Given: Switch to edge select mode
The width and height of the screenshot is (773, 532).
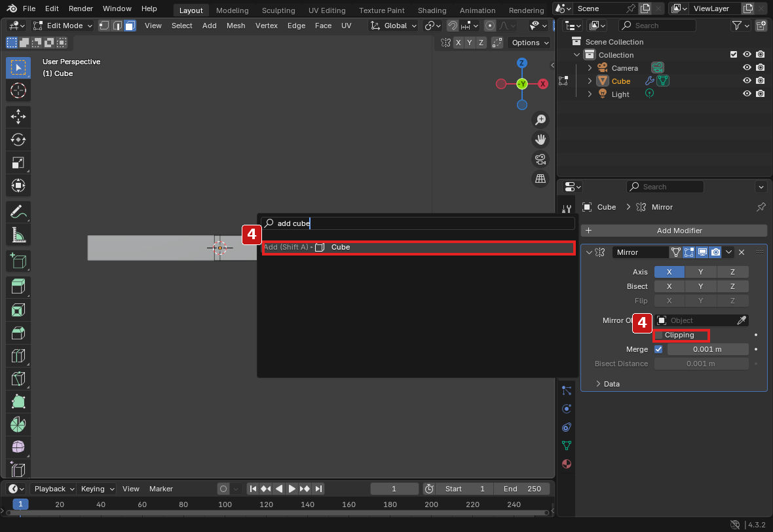Looking at the screenshot, I should point(117,26).
